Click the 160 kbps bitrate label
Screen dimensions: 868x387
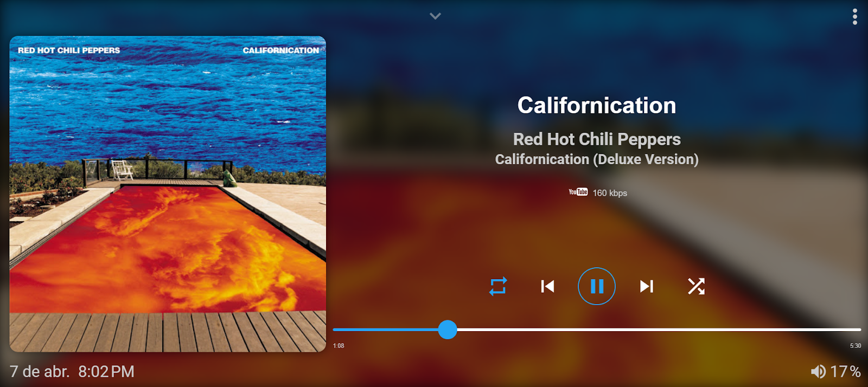tap(610, 193)
